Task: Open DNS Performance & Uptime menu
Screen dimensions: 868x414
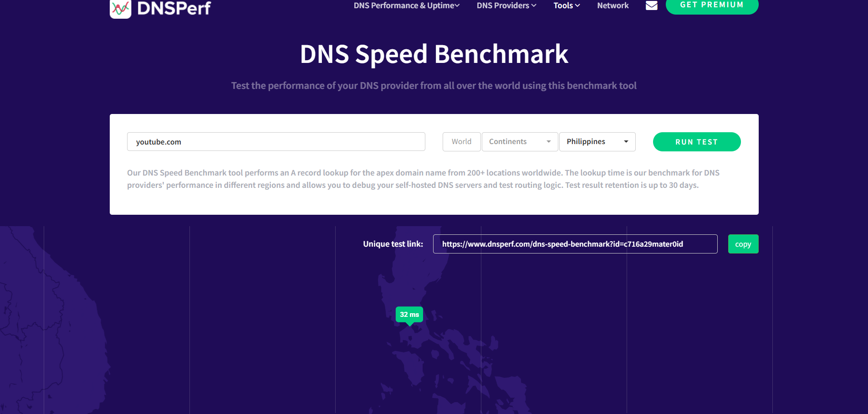Action: pos(407,5)
